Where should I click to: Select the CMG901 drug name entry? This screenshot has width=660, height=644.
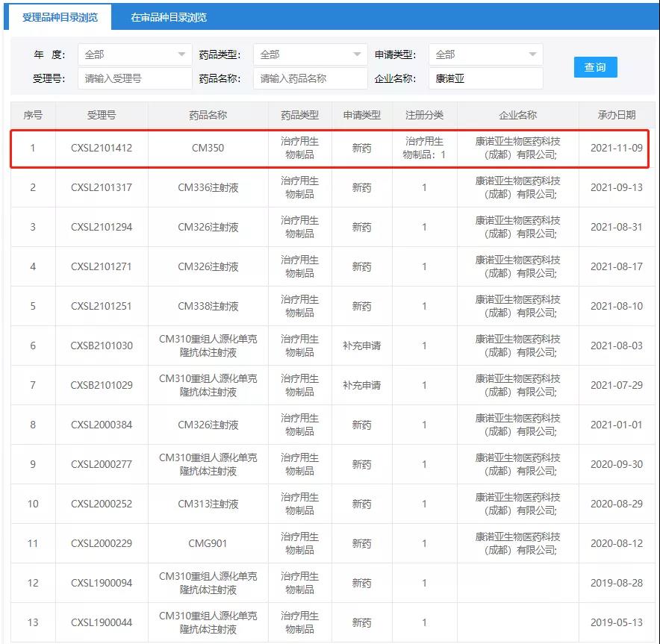click(x=208, y=543)
